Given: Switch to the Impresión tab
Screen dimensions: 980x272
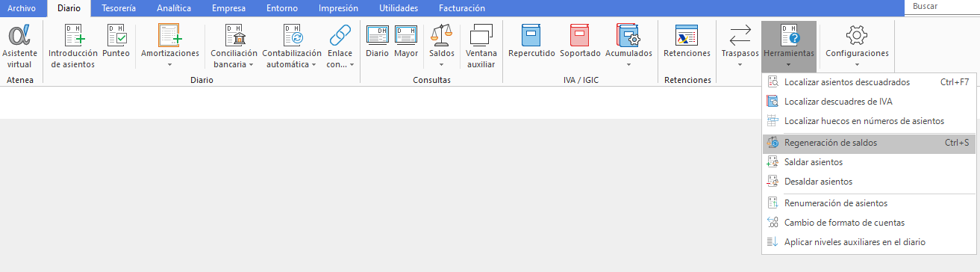Looking at the screenshot, I should tap(338, 8).
